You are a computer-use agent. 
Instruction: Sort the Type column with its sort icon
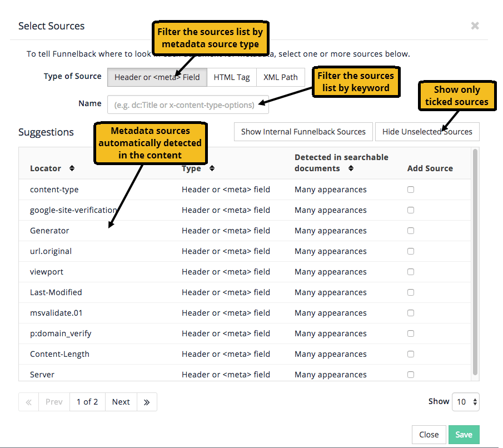coord(212,168)
